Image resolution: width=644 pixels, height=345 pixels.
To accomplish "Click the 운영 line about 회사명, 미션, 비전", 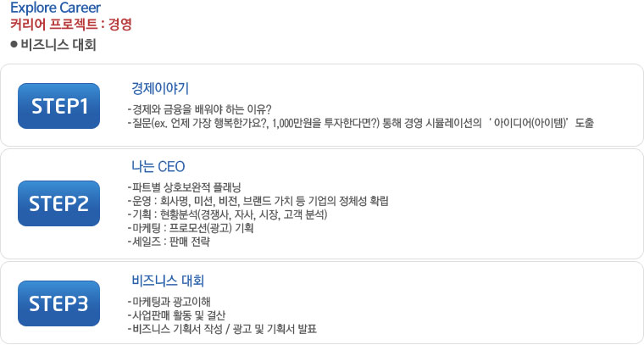I will 257,200.
